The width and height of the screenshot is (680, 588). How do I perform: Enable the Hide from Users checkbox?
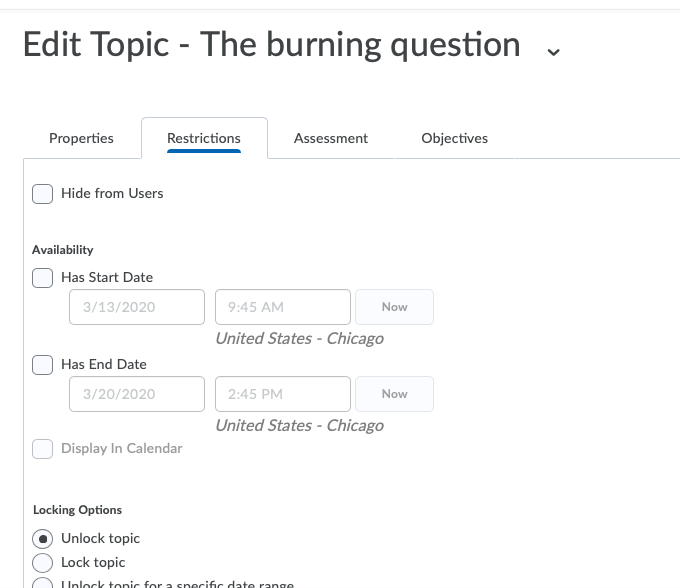(43, 194)
